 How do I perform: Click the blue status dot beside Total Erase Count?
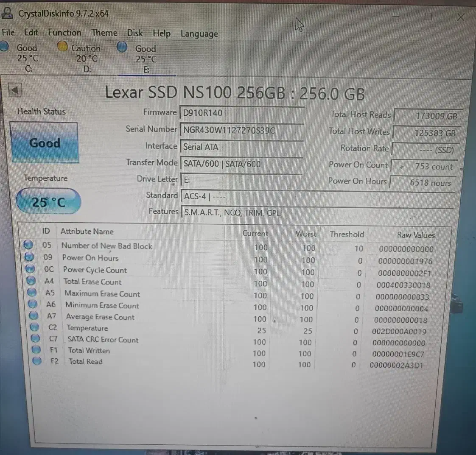tap(30, 280)
